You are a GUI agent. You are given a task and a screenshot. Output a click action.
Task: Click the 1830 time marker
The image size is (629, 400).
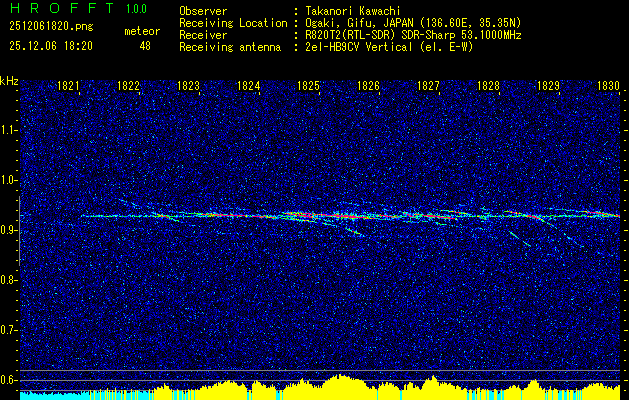(608, 85)
